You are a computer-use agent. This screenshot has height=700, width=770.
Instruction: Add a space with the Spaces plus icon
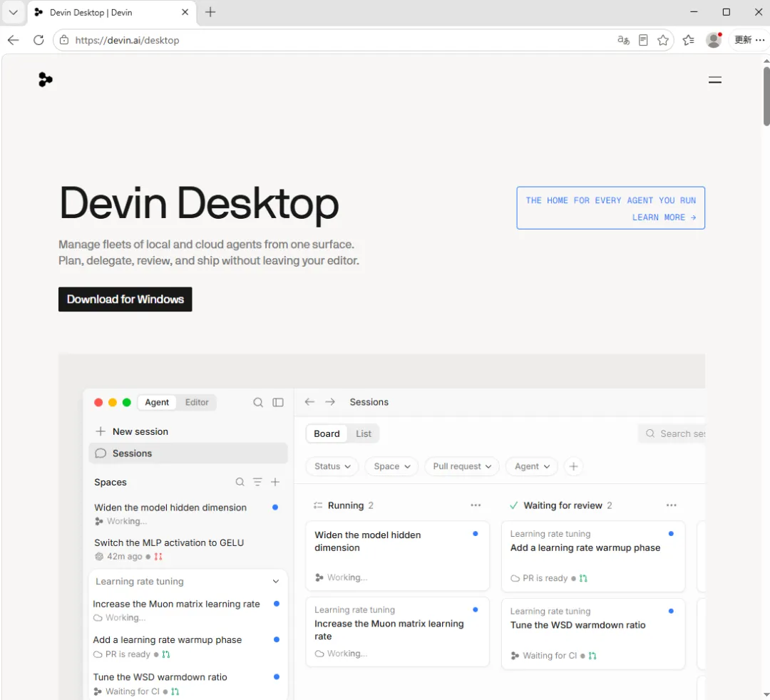click(x=275, y=482)
